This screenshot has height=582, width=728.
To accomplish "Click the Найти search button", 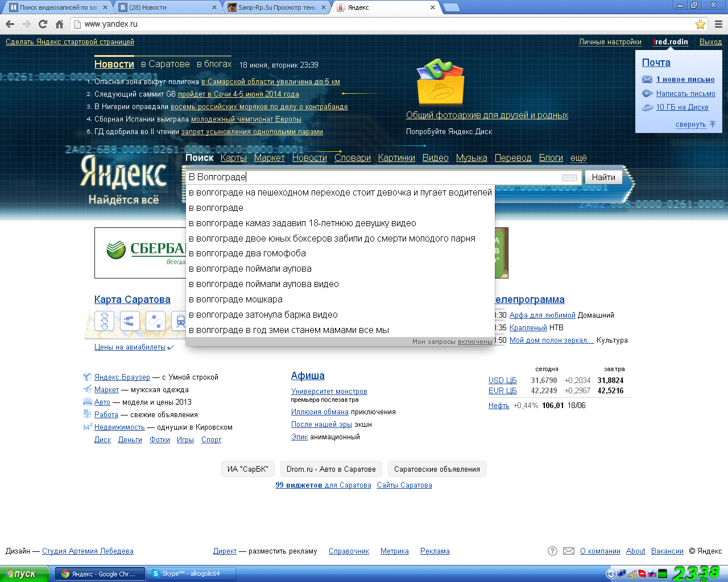I will click(x=603, y=177).
